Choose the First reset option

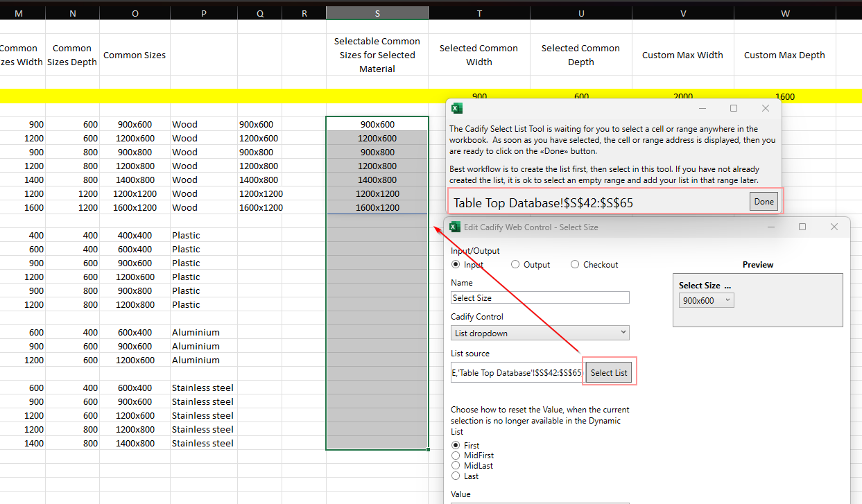(456, 445)
